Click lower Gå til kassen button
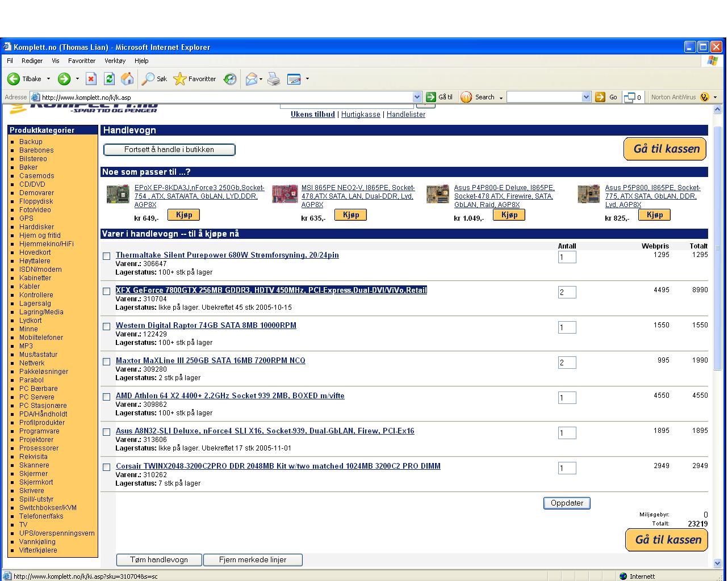The image size is (728, 581). click(667, 540)
